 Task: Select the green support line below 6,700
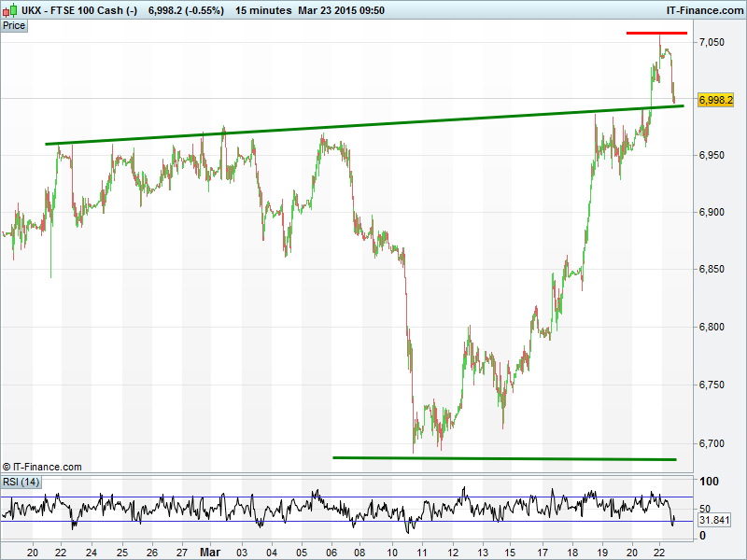(504, 458)
